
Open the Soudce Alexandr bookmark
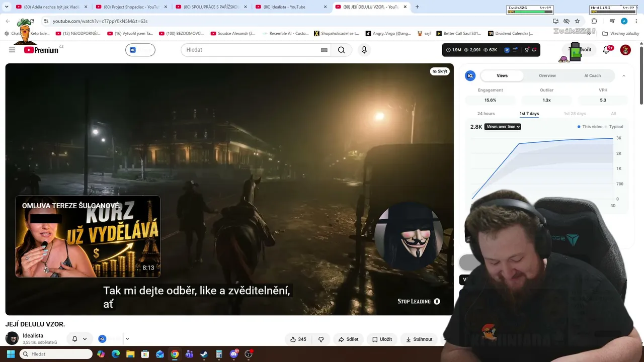pyautogui.click(x=233, y=34)
